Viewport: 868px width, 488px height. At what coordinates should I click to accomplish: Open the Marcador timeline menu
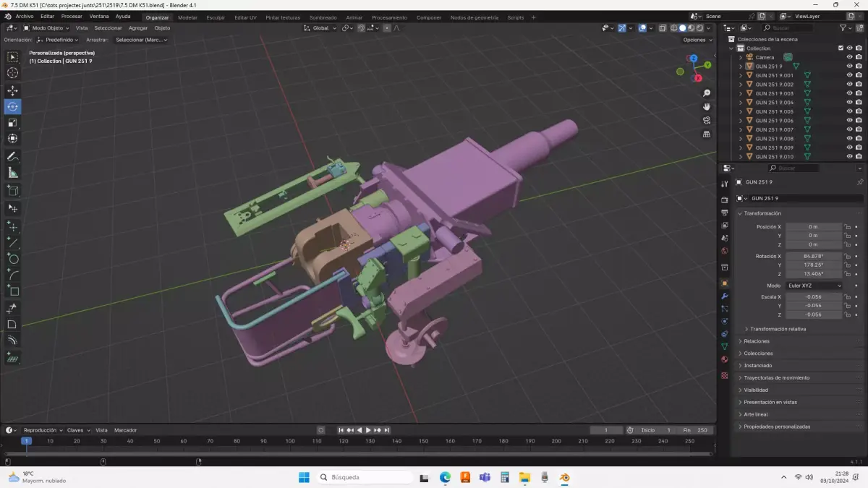point(125,430)
